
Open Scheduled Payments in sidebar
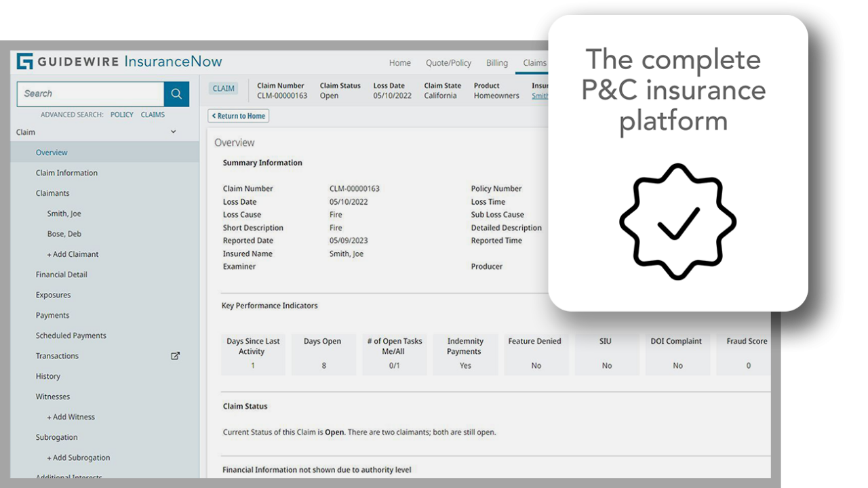tap(71, 335)
